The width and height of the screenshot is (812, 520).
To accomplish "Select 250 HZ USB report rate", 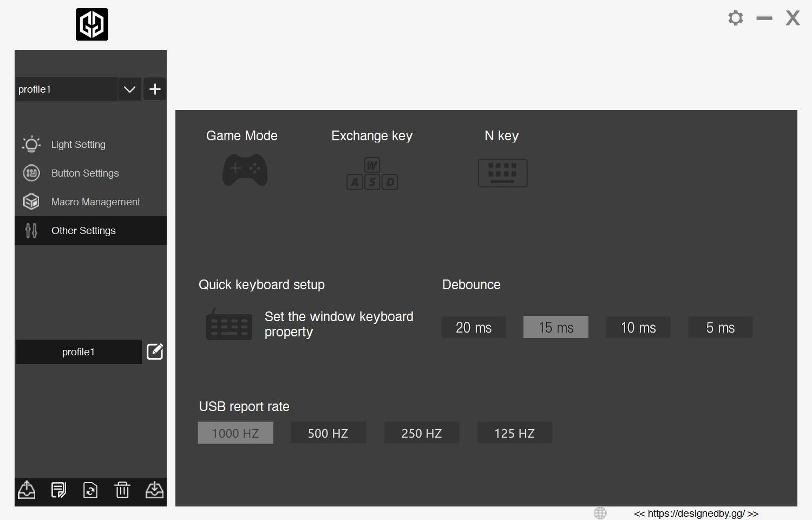I will click(422, 433).
